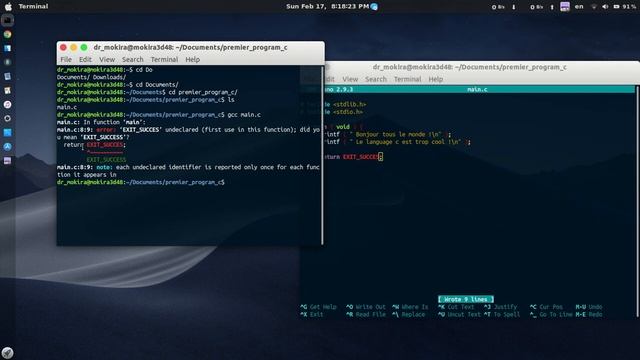Click '^K Cut Text' nano shortcut

click(456, 307)
